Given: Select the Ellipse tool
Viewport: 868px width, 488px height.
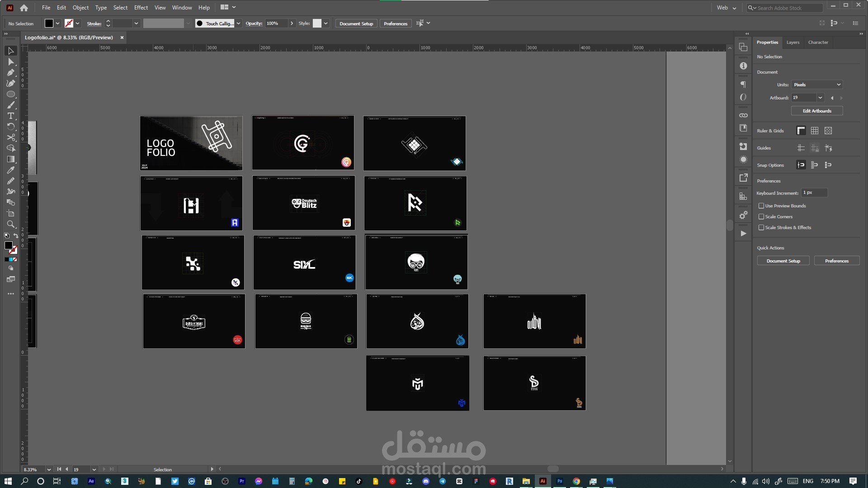Looking at the screenshot, I should tap(11, 94).
